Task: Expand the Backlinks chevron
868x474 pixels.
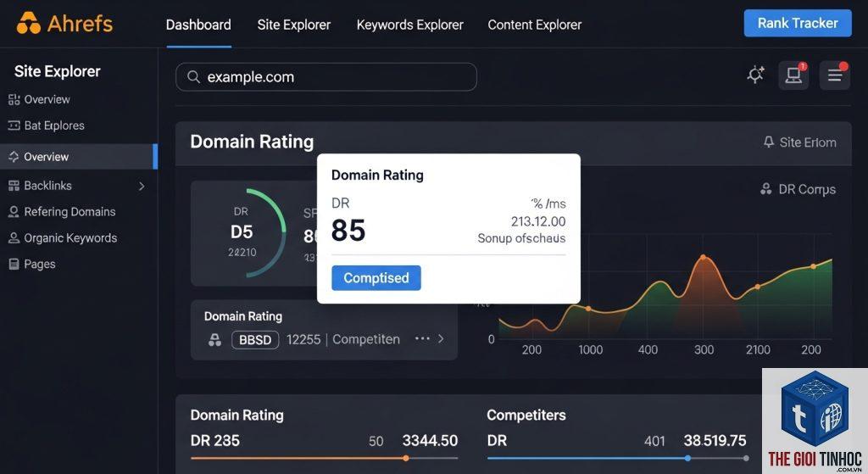Action: click(142, 186)
